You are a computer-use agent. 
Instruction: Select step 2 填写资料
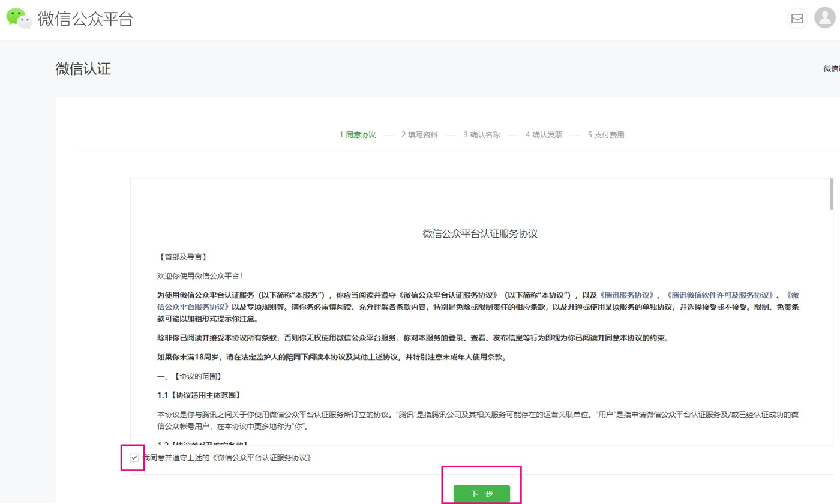click(x=419, y=135)
